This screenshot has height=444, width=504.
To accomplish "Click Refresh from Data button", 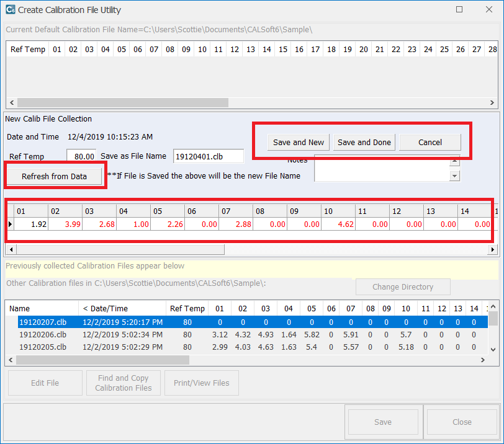I will click(x=55, y=176).
